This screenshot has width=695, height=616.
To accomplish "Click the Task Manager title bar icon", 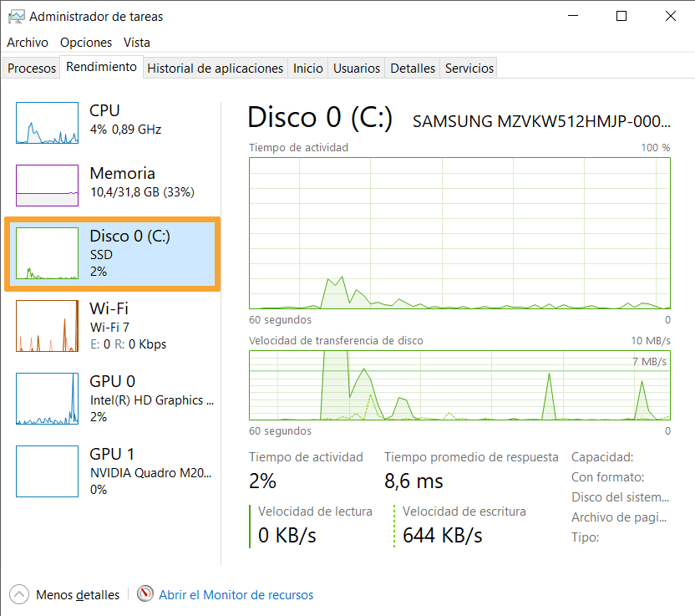I will (17, 17).
